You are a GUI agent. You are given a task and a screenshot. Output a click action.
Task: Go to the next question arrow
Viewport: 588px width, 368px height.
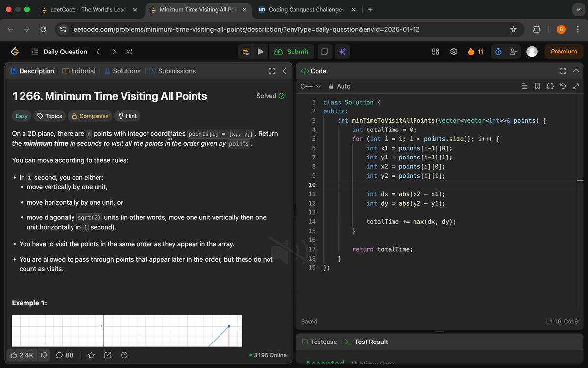(114, 52)
